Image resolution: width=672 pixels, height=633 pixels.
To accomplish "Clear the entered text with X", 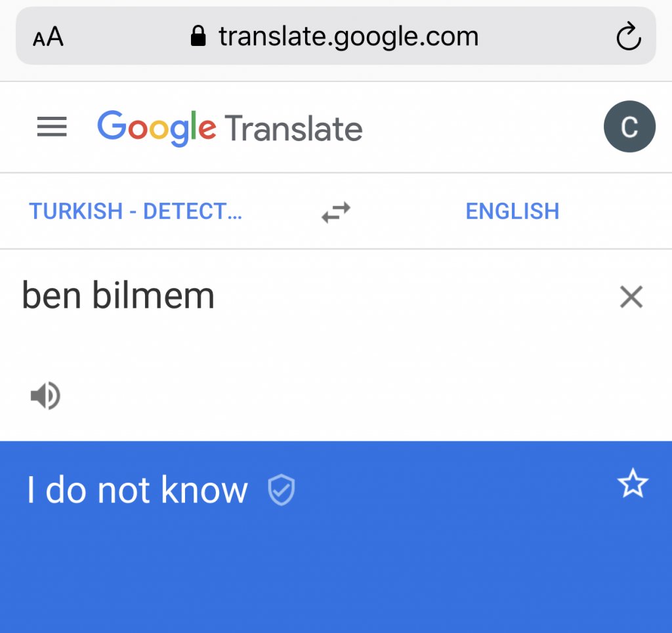I will [631, 298].
